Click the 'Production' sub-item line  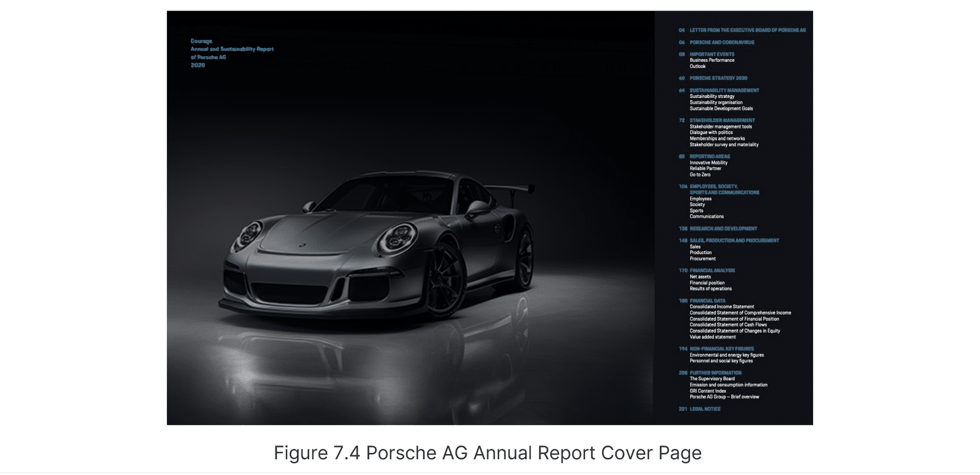(701, 252)
